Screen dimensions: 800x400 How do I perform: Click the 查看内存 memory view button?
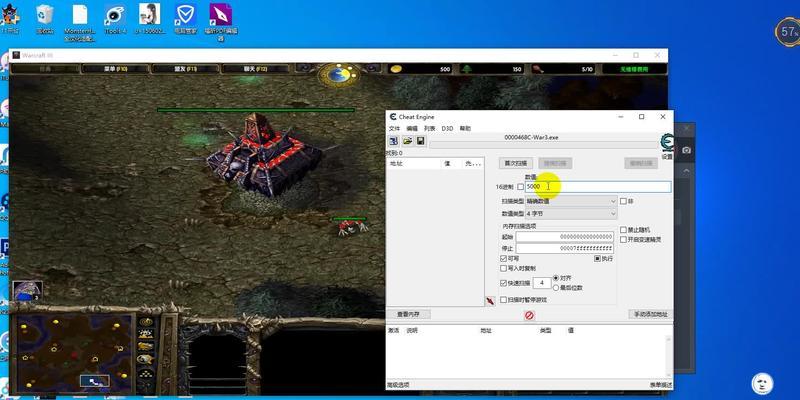407,314
